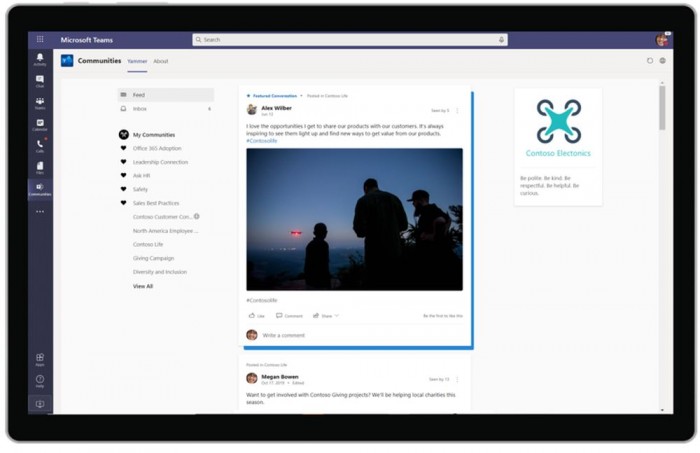Toggle heart for Safety community
Image resolution: width=700 pixels, height=453 pixels.
pos(124,189)
